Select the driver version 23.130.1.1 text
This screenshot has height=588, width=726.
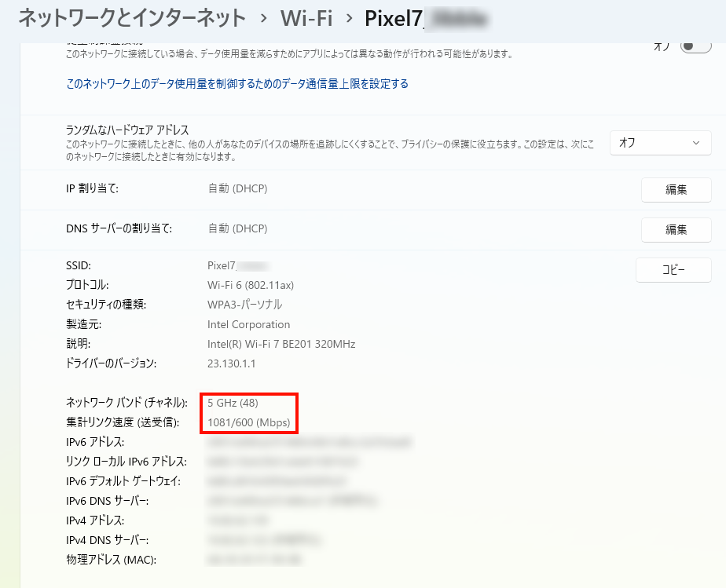(231, 363)
